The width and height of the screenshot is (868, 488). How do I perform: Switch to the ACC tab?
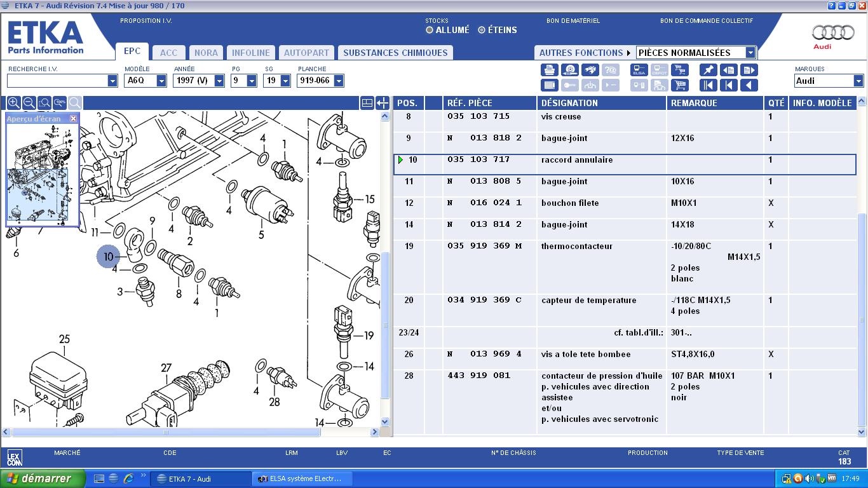169,53
